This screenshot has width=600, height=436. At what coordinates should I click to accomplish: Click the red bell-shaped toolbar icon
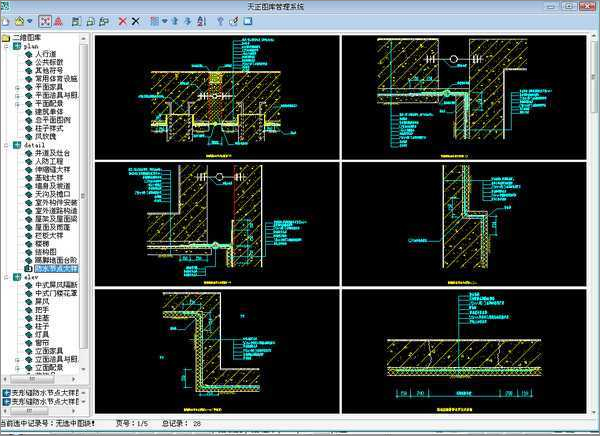[x=58, y=21]
